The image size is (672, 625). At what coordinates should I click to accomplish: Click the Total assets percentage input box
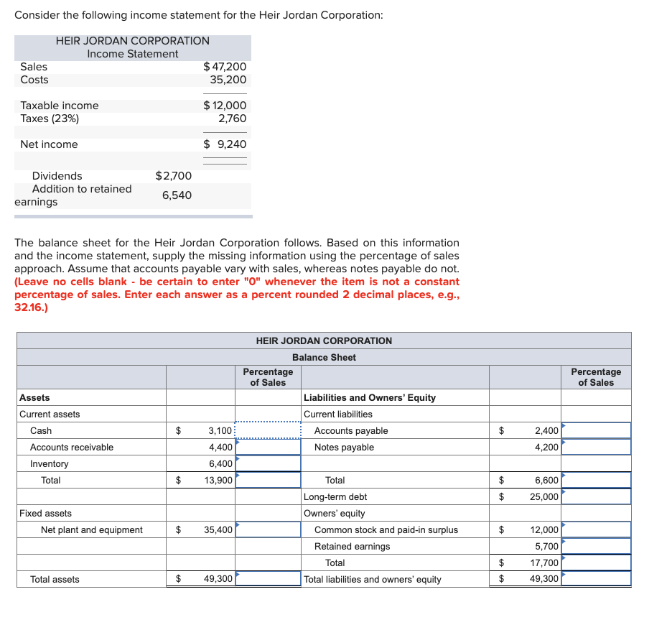[268, 579]
